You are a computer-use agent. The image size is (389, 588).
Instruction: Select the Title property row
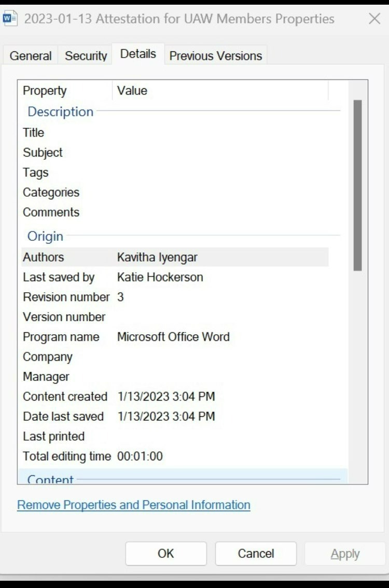tap(175, 132)
